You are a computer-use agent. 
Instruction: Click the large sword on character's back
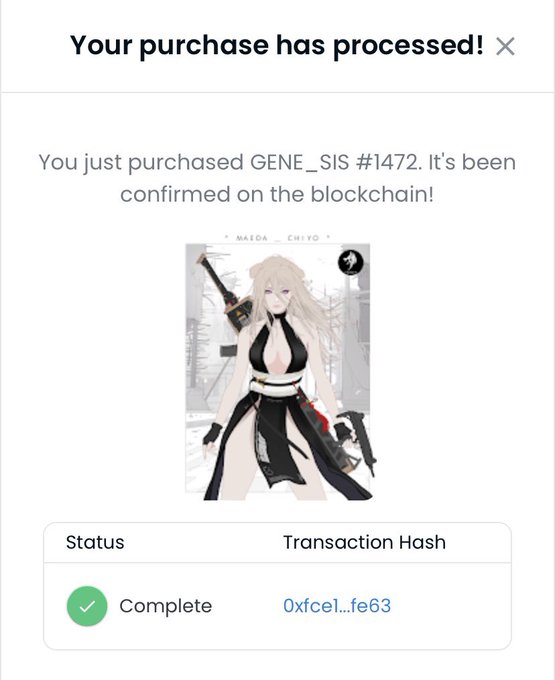coord(225,293)
